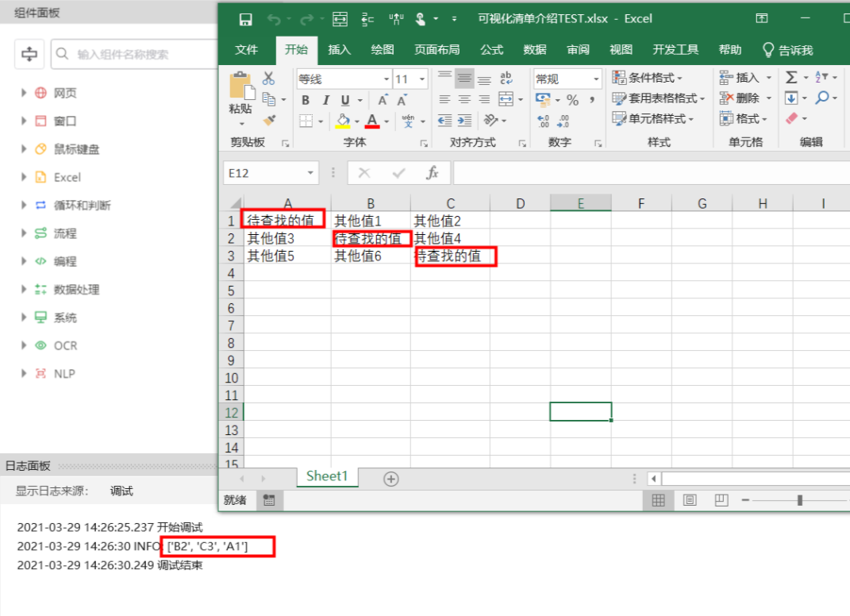Increase font size with the large A icon
850x616 pixels.
(x=383, y=100)
